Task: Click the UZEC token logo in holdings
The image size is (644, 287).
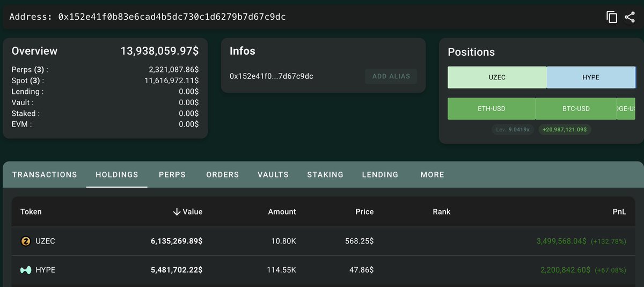Action: [25, 241]
